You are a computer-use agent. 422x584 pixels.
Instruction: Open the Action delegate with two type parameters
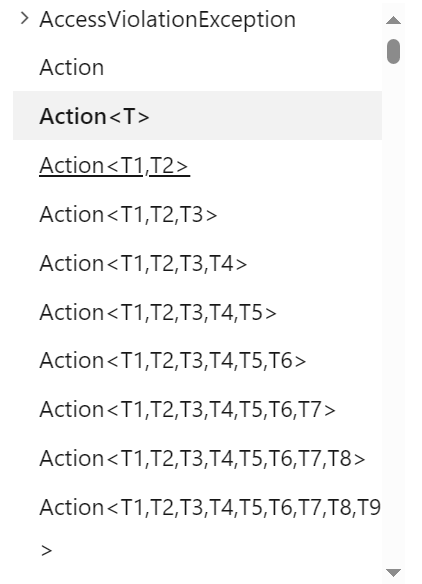coord(114,165)
